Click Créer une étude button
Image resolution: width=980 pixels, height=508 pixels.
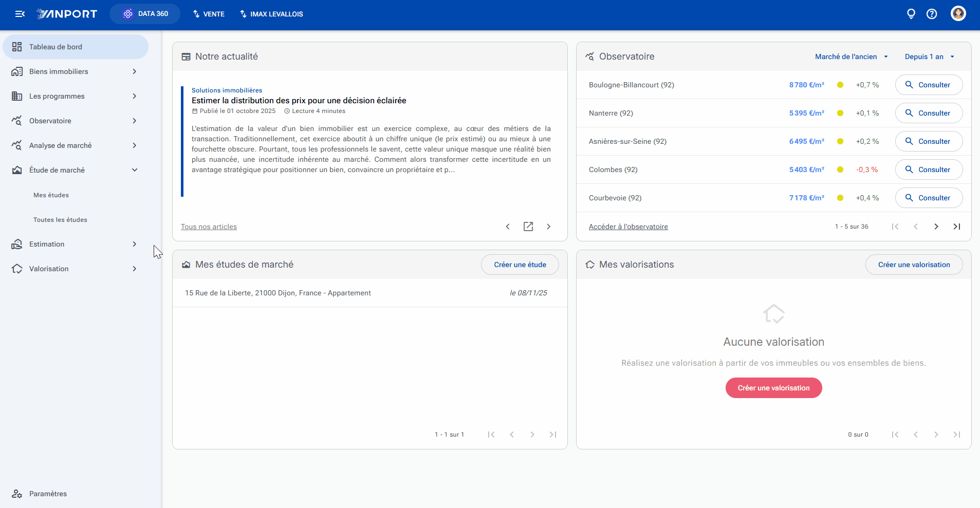520,265
